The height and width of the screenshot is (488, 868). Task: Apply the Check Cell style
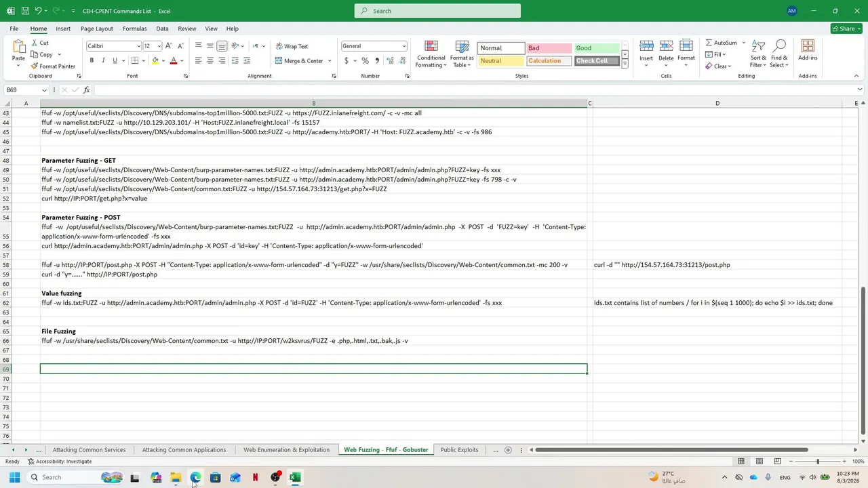(597, 61)
